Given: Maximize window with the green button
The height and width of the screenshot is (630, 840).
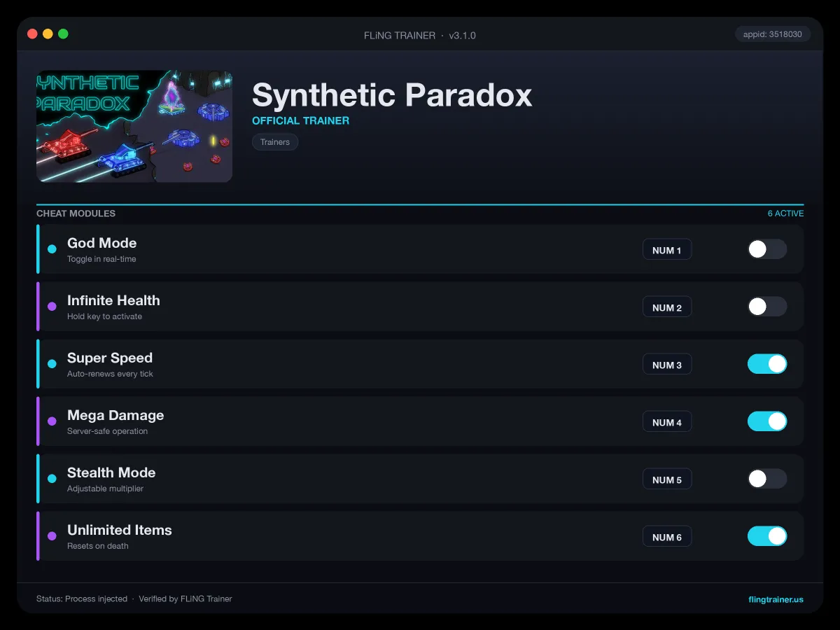Looking at the screenshot, I should [63, 34].
